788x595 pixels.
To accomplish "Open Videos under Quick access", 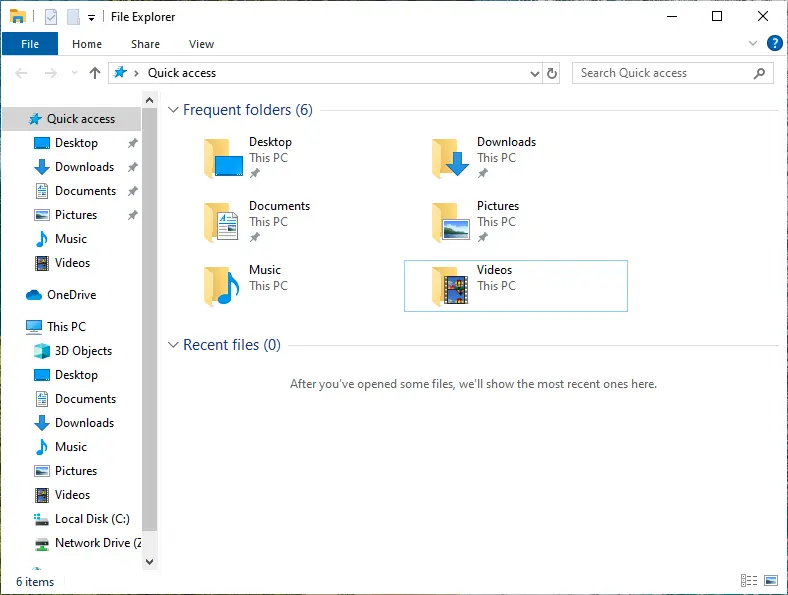I will (71, 263).
